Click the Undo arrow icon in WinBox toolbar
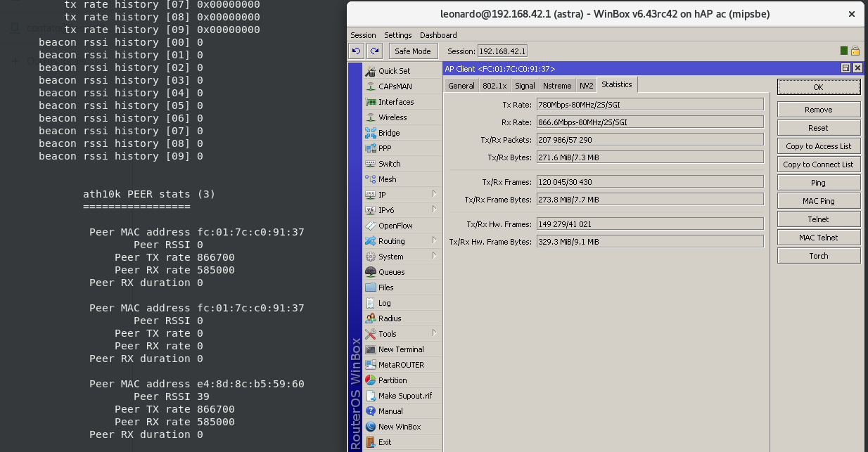This screenshot has width=868, height=452. 356,51
